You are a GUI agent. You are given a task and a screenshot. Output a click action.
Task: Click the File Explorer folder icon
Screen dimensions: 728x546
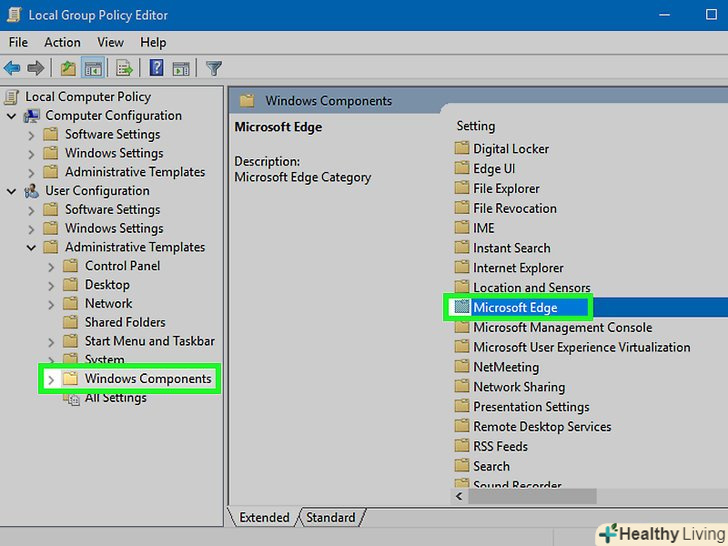(x=462, y=188)
